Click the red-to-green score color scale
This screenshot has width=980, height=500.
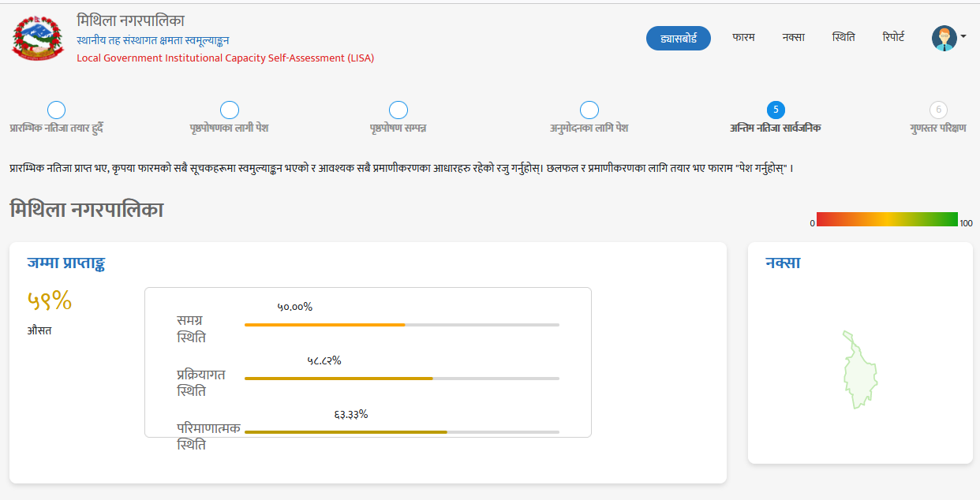click(887, 219)
